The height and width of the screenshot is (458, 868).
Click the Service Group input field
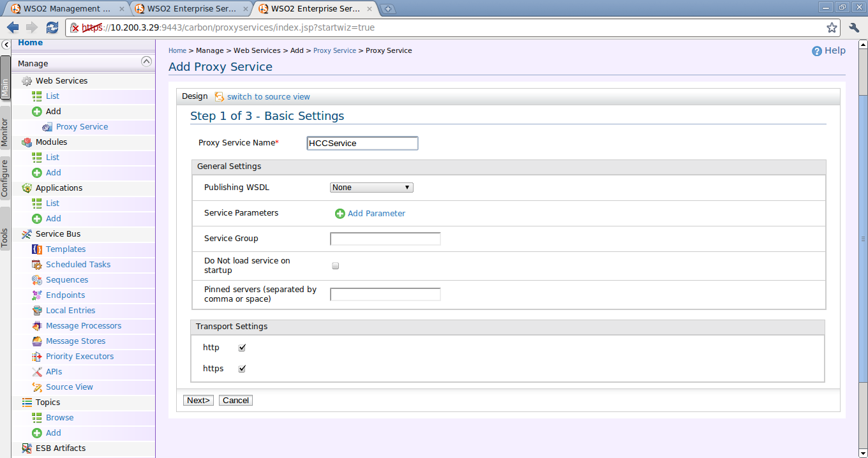[x=385, y=238]
